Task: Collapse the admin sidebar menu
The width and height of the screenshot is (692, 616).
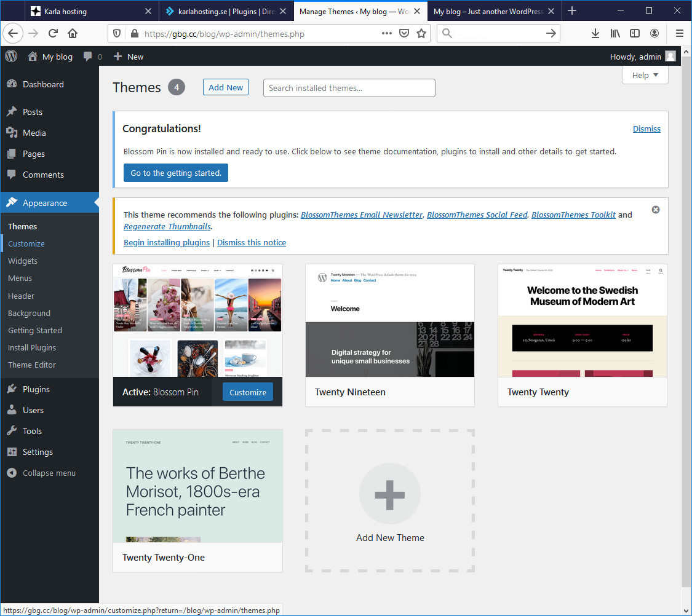Action: pos(49,473)
